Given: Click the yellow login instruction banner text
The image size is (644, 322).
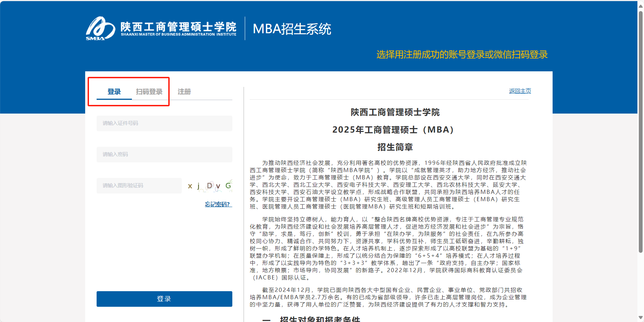Looking at the screenshot, I should click(462, 55).
